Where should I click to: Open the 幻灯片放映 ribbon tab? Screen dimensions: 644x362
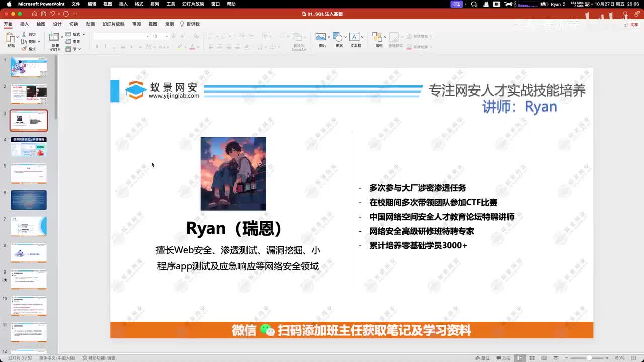point(113,24)
